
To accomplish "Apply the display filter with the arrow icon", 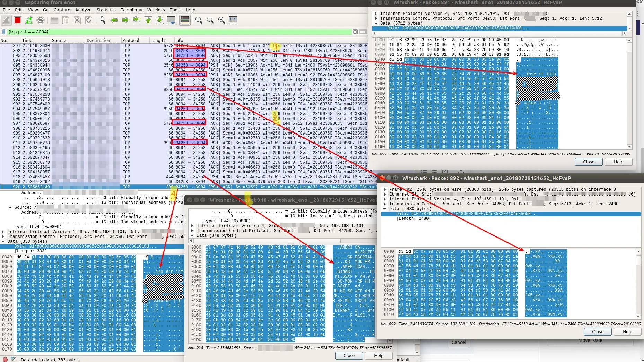I will pyautogui.click(x=363, y=32).
